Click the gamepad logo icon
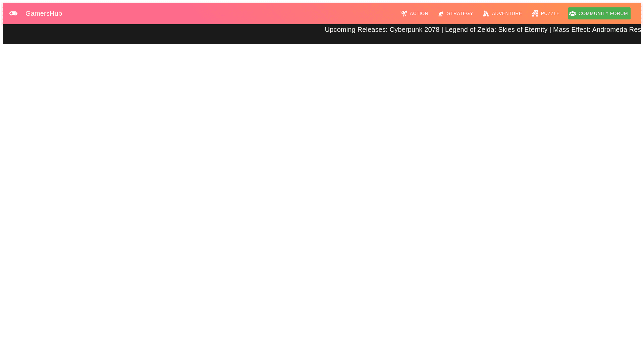 [x=13, y=13]
